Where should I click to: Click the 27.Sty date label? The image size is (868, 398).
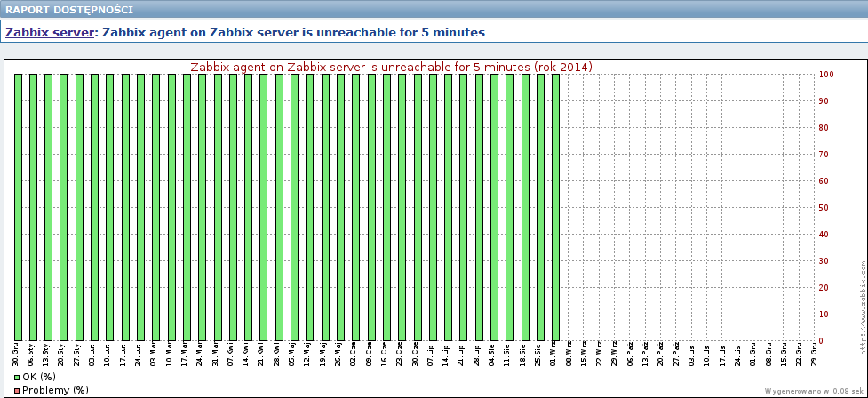tap(79, 353)
